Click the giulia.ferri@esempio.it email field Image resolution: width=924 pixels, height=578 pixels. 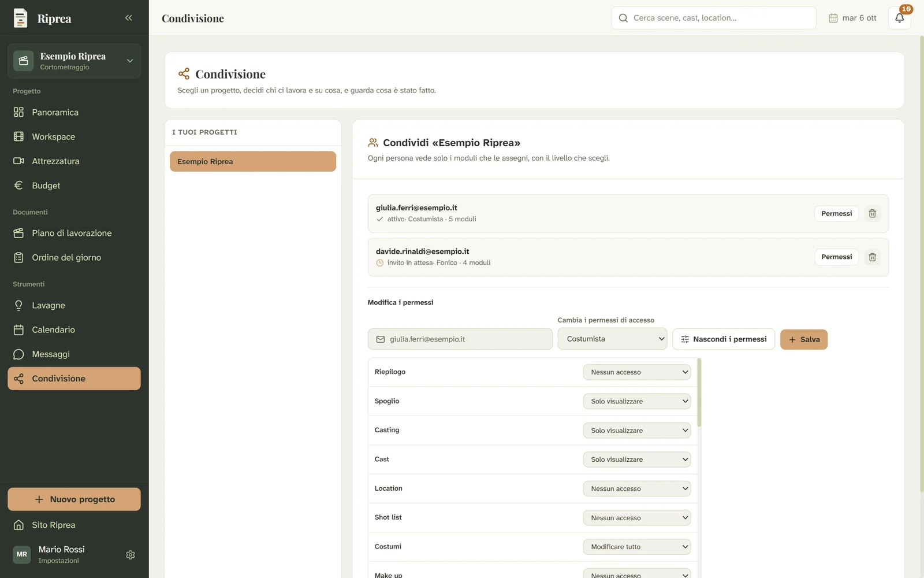click(460, 339)
